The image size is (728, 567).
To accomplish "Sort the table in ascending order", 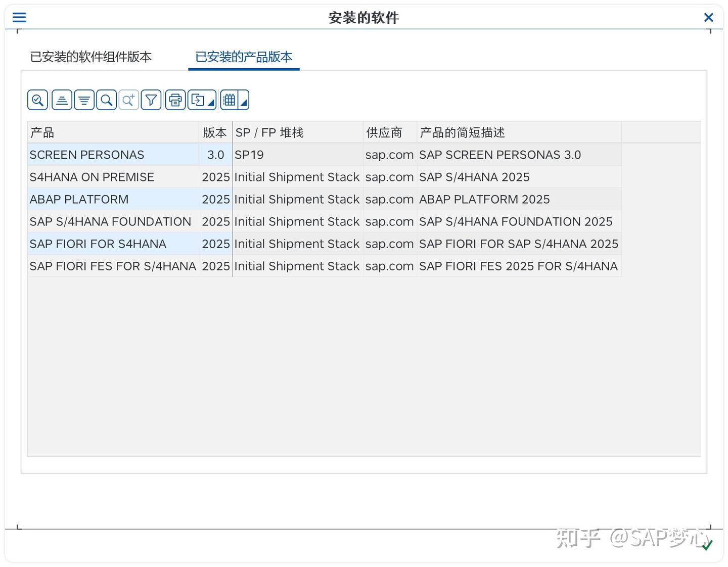I will tap(62, 100).
